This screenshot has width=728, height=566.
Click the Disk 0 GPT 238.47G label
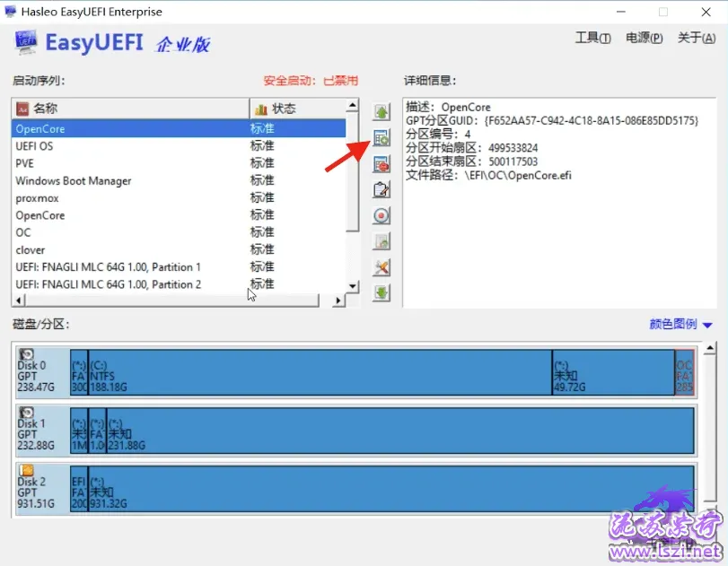point(36,376)
